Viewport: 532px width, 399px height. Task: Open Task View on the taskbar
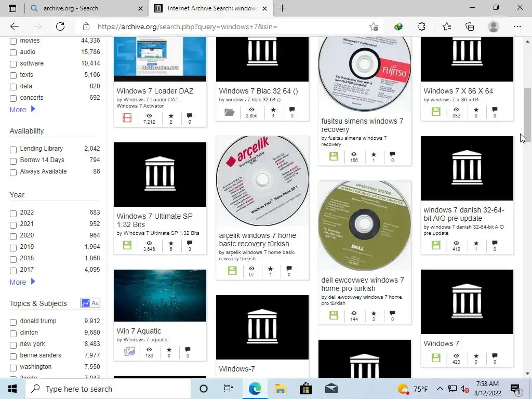point(229,389)
